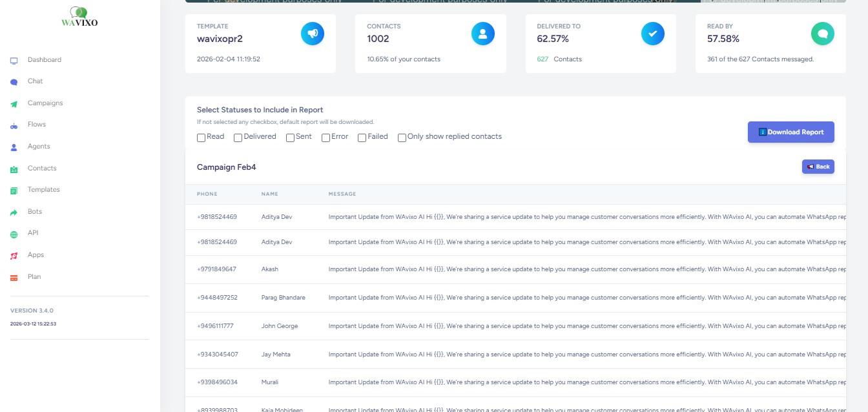Click the Download Report button

pyautogui.click(x=790, y=132)
